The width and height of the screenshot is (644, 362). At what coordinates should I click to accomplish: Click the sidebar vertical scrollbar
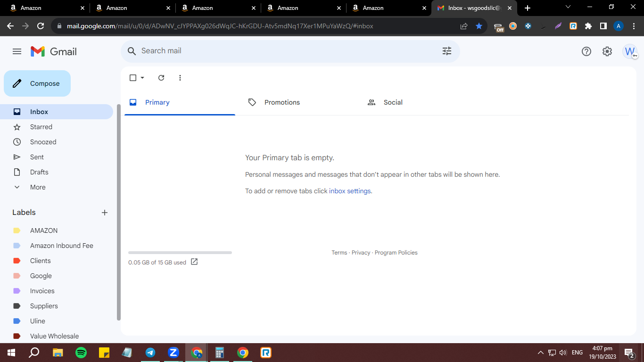(x=119, y=212)
